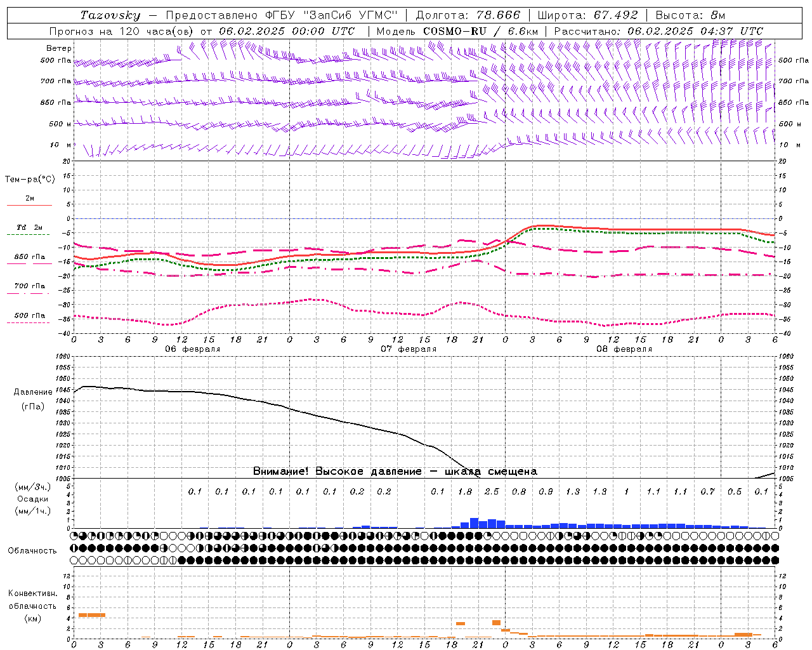Select the Давление pressure panel label
Image resolution: width=812 pixels, height=650 pixels.
(x=33, y=392)
